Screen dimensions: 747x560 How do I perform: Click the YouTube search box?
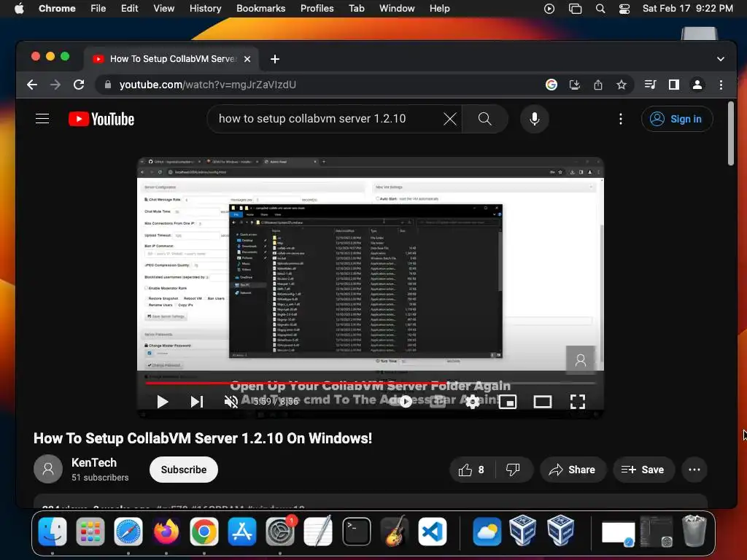[x=329, y=119]
